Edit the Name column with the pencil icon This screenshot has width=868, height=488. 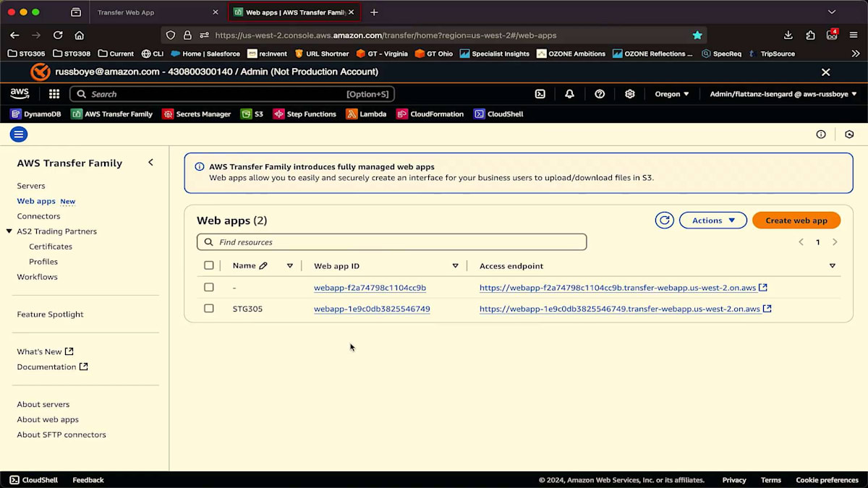[x=263, y=266]
